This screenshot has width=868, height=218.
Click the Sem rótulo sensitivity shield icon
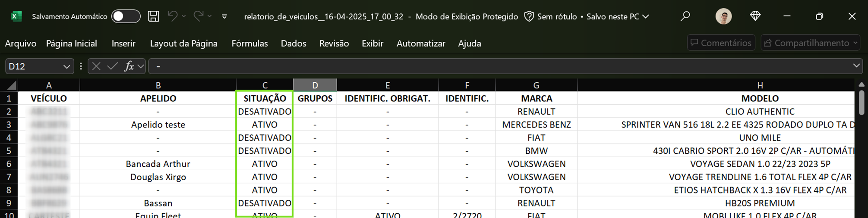[x=529, y=16]
